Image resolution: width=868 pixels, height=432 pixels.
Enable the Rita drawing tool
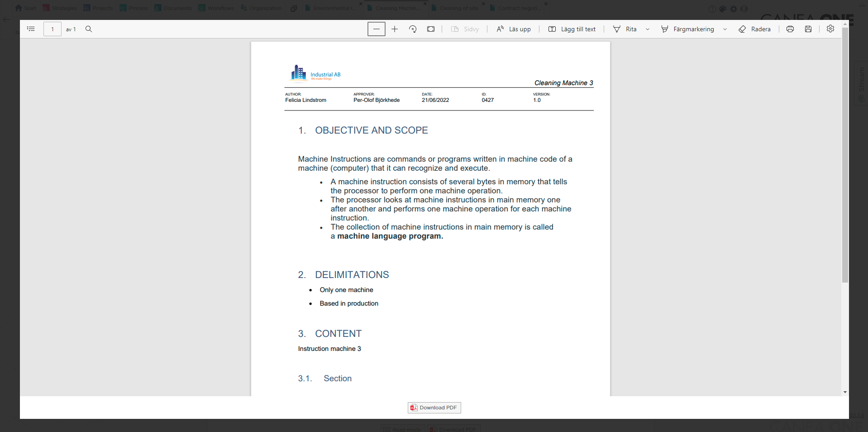pyautogui.click(x=626, y=29)
